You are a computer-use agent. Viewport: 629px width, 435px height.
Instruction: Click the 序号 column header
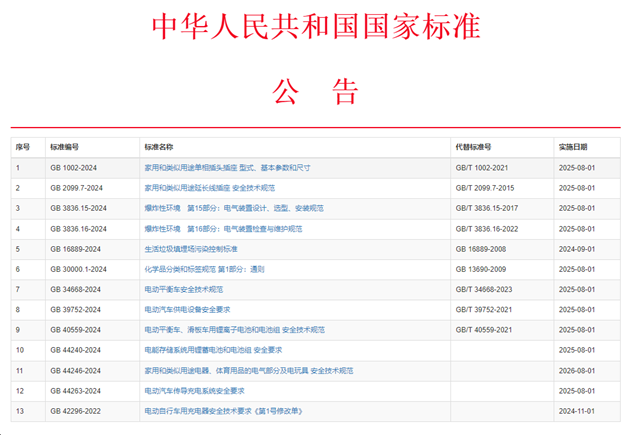(x=23, y=146)
